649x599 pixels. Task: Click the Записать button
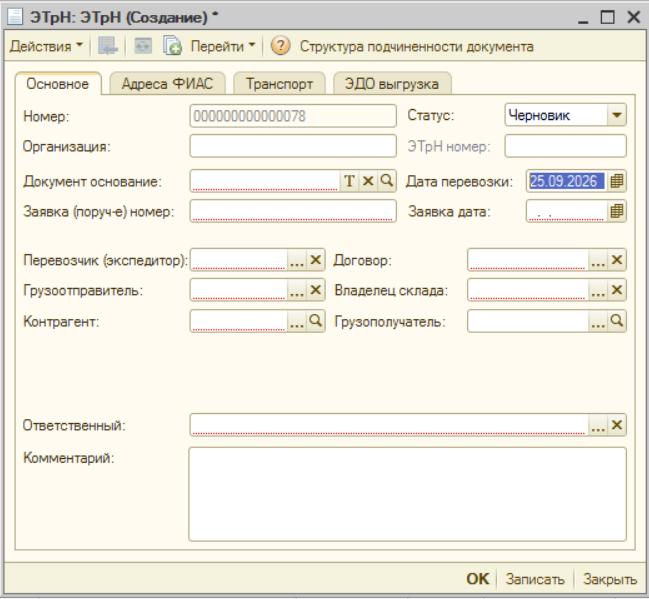pyautogui.click(x=535, y=579)
